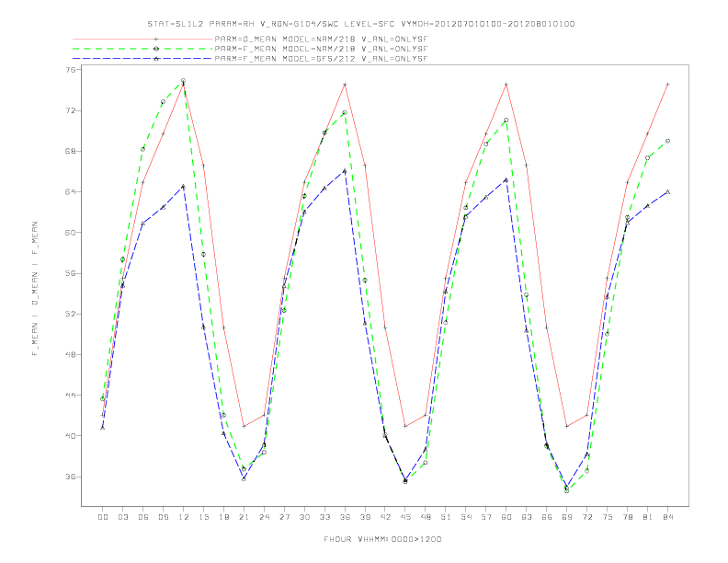Click x-axis tick label 66

pyautogui.click(x=547, y=517)
